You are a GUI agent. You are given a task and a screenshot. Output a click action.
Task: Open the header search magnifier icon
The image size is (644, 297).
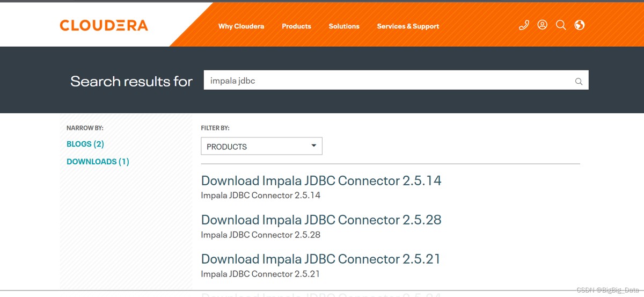[x=561, y=25]
